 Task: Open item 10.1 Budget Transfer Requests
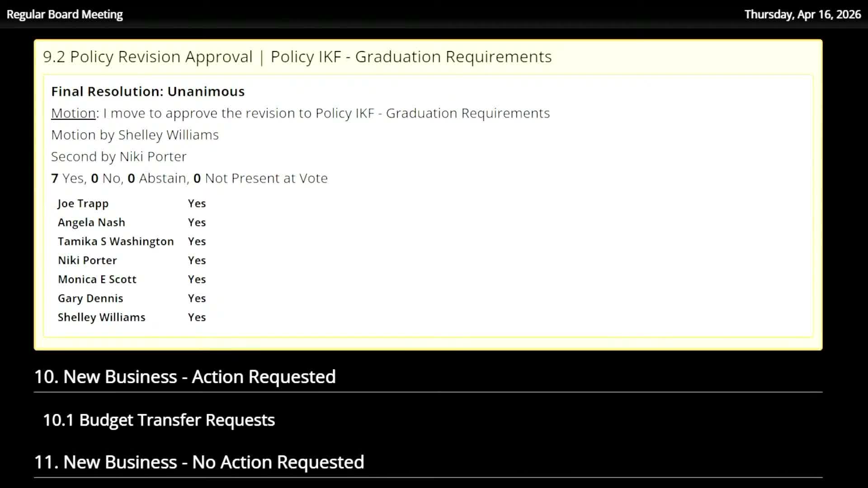[159, 420]
